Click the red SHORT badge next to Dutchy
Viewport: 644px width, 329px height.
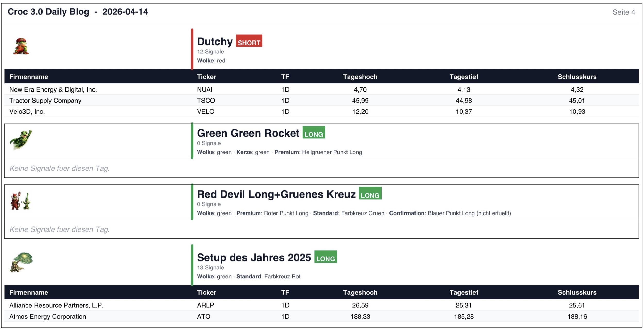click(x=249, y=41)
